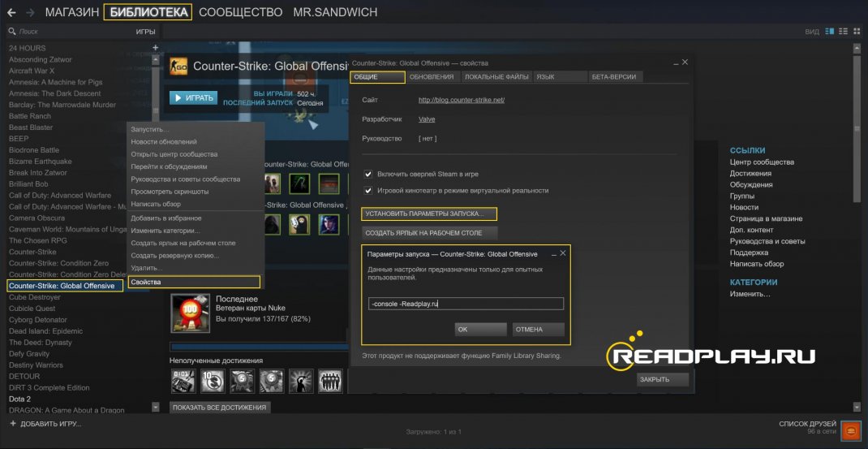The width and height of the screenshot is (868, 449).
Task: Click the CS:GO game logo icon
Action: click(178, 67)
